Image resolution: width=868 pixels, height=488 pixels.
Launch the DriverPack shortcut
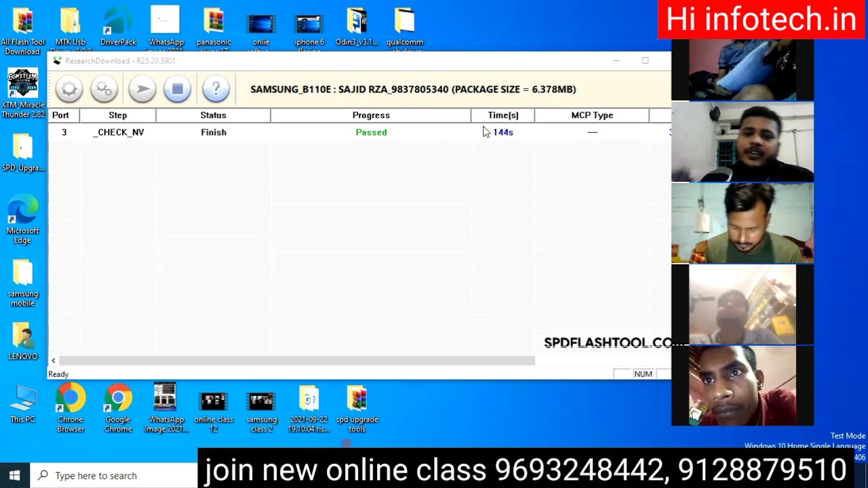(118, 27)
